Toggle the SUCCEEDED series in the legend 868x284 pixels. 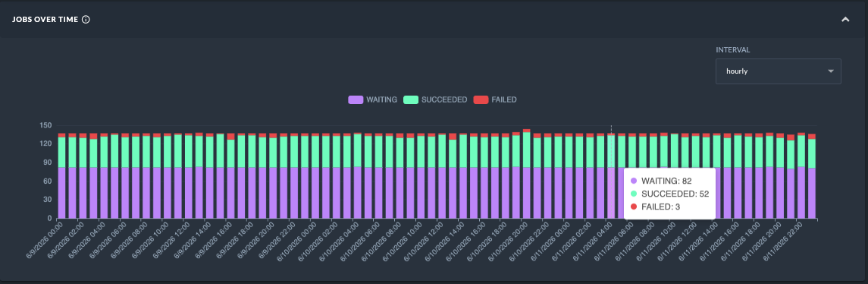435,99
